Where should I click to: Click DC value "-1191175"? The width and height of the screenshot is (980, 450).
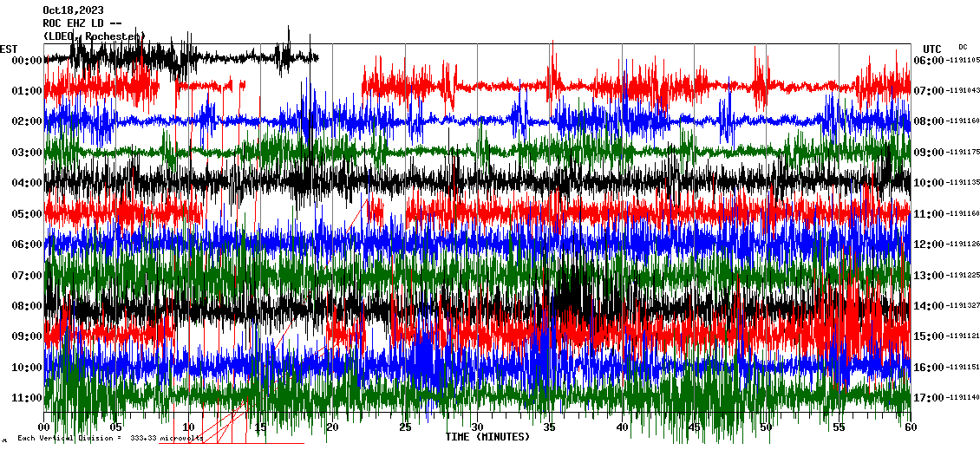(962, 152)
